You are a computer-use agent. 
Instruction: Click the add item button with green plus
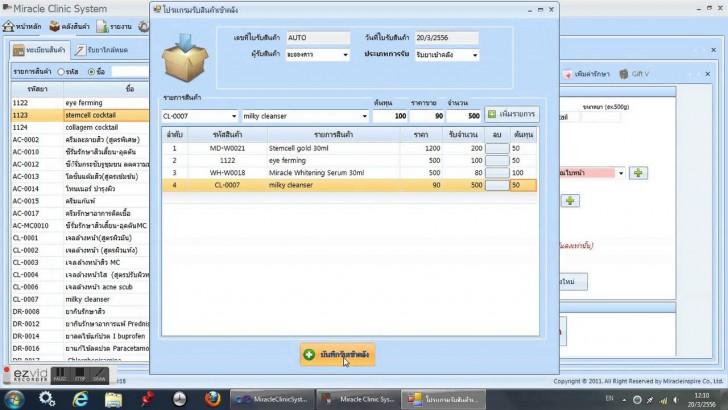(x=512, y=114)
